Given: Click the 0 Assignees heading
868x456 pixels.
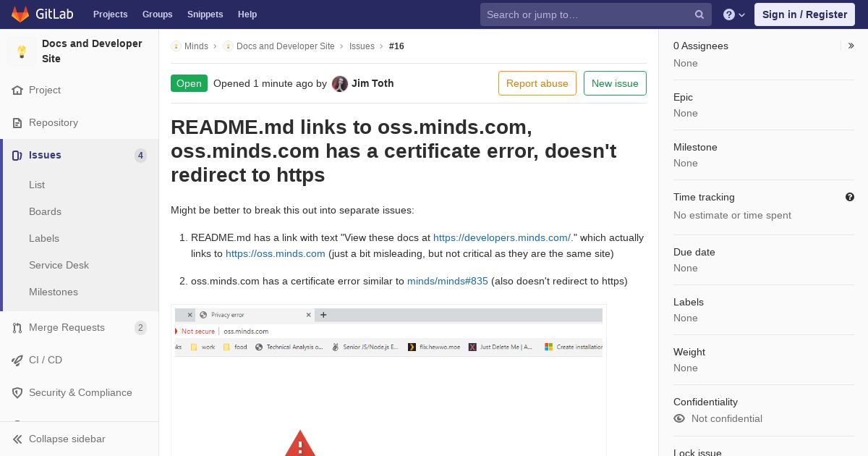Looking at the screenshot, I should pyautogui.click(x=701, y=46).
